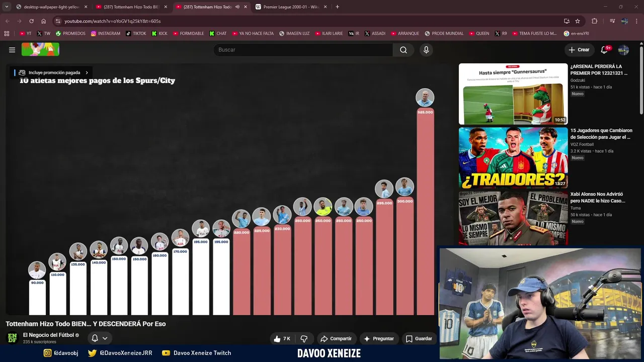Screen dimensions: 644x362
Task: Dislike the video with thumbs down
Action: click(304, 339)
